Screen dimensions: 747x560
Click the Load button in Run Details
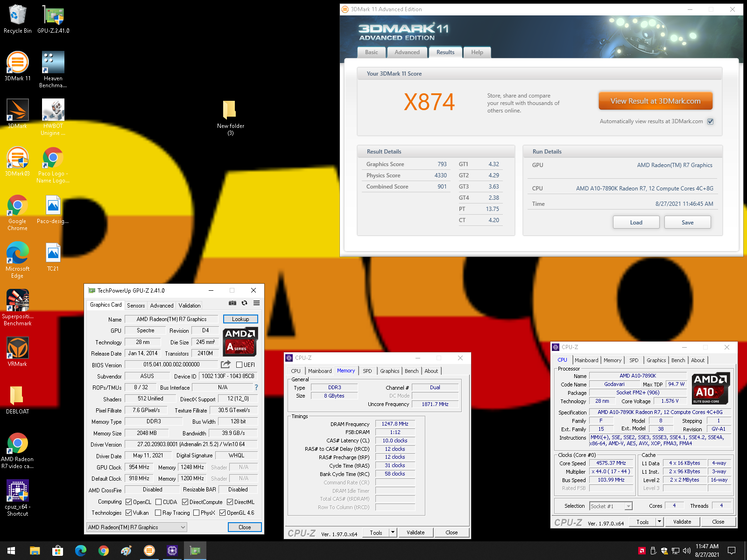pyautogui.click(x=636, y=222)
